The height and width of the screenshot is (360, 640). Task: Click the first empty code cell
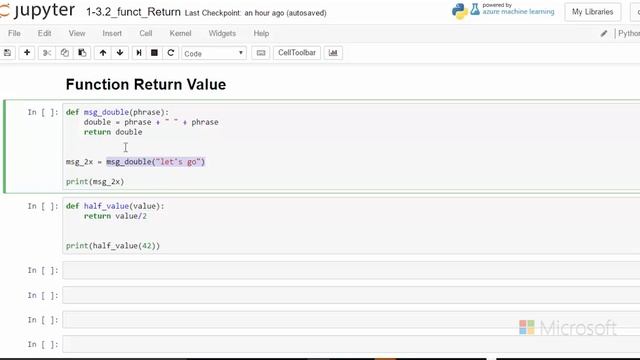pyautogui.click(x=351, y=271)
